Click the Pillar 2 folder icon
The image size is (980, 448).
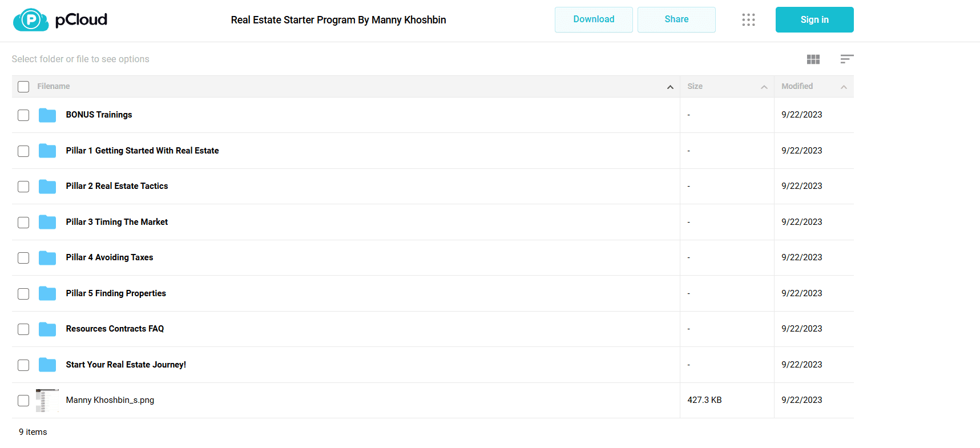coord(47,187)
